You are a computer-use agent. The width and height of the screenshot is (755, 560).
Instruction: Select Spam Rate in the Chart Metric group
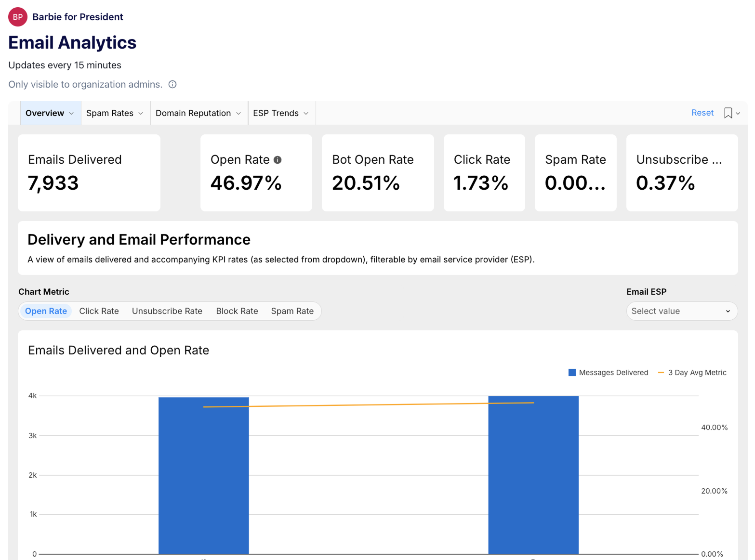click(x=292, y=311)
